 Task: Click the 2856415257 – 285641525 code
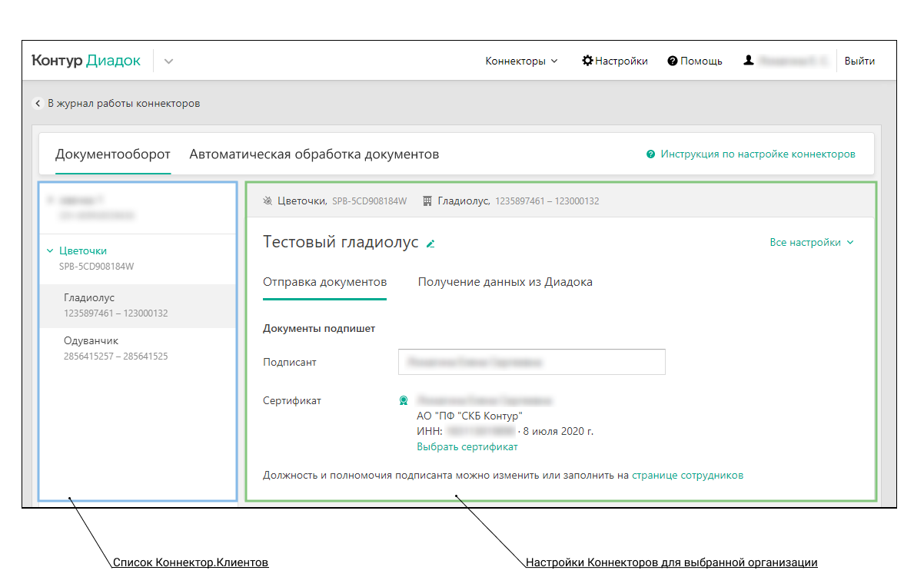pos(116,356)
